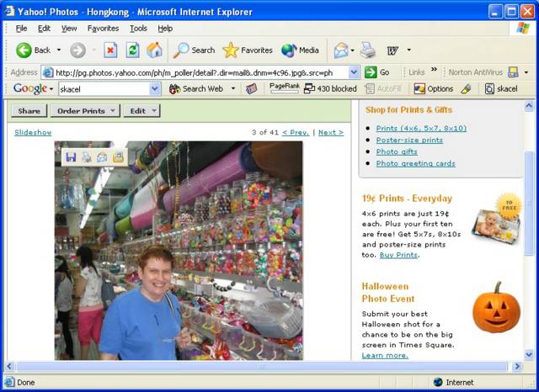The height and width of the screenshot is (392, 539).
Task: Expand the Google search box dropdown
Action: pyautogui.click(x=155, y=89)
